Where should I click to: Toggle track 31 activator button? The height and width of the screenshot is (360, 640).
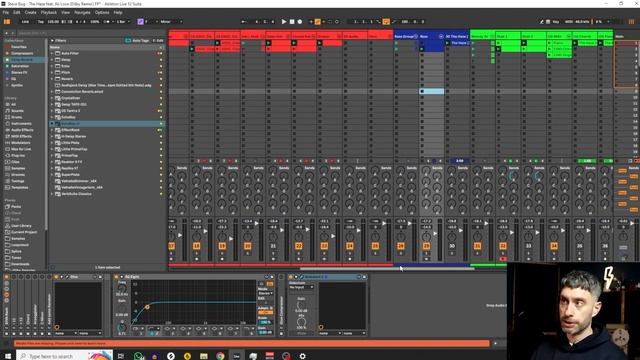[x=478, y=246]
